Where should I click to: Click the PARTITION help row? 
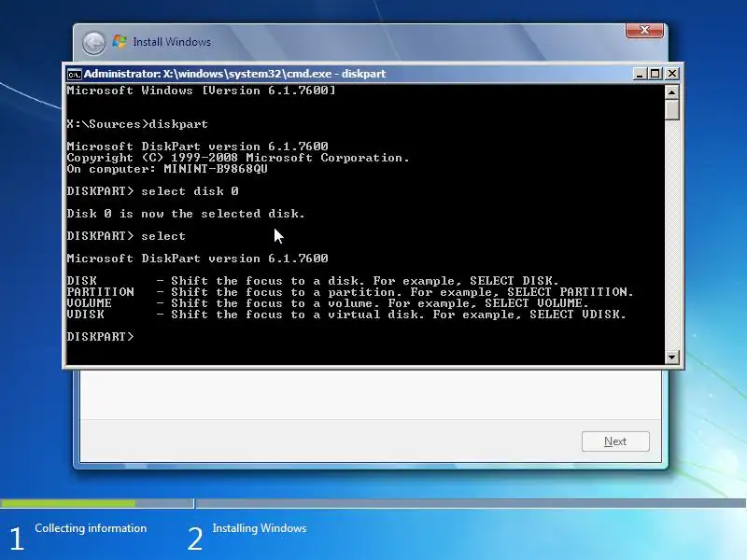(350, 292)
